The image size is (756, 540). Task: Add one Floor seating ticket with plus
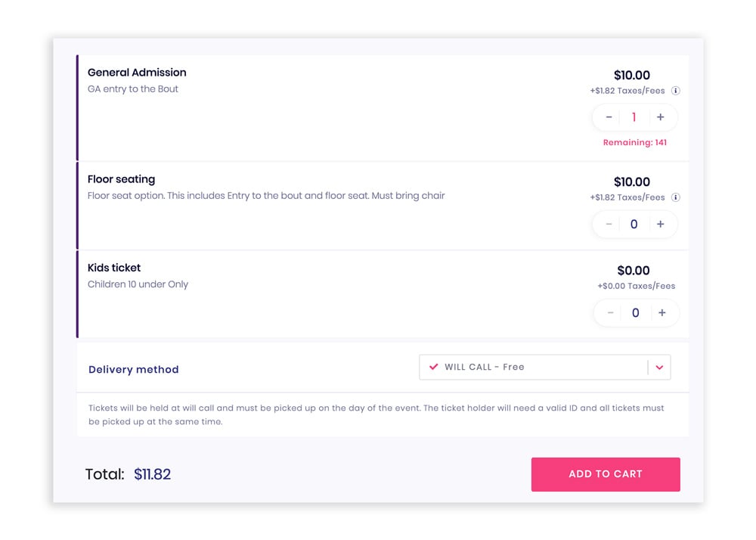(x=661, y=224)
